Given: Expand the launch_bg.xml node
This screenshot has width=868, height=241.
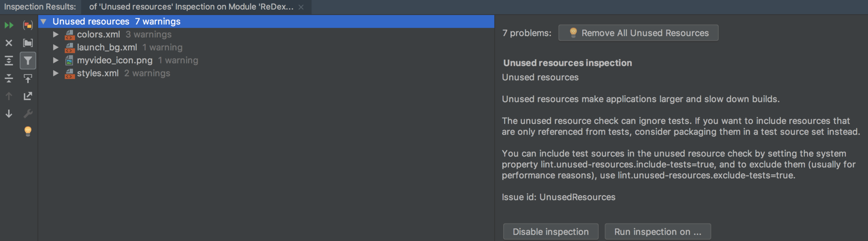Looking at the screenshot, I should tap(56, 47).
